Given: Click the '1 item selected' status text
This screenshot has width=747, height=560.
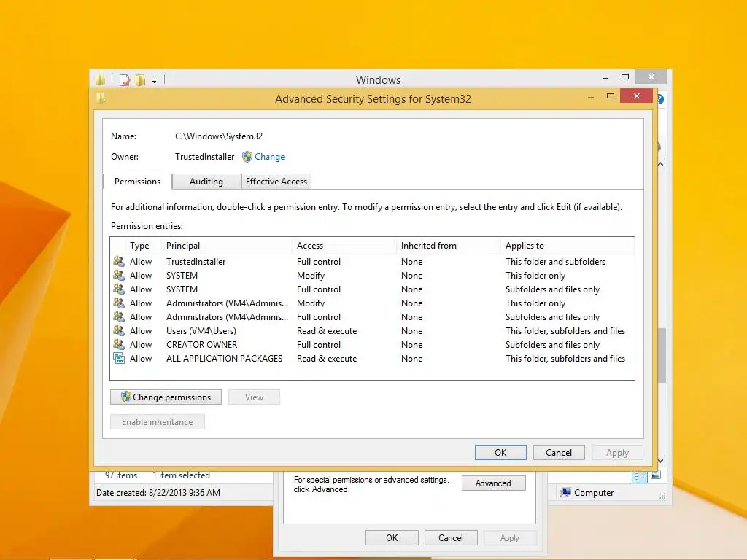Looking at the screenshot, I should pyautogui.click(x=181, y=475).
